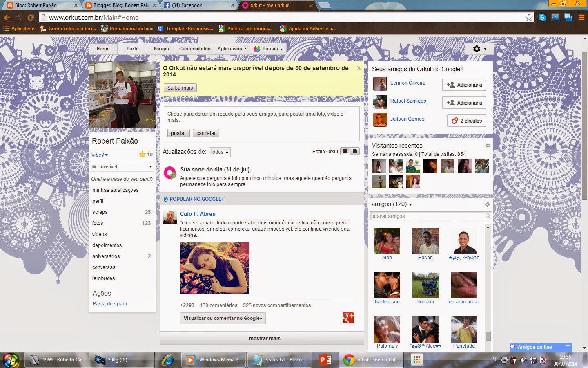Image resolution: width=588 pixels, height=368 pixels.
Task: Open friend floriano's thumbnail
Action: coord(425,285)
